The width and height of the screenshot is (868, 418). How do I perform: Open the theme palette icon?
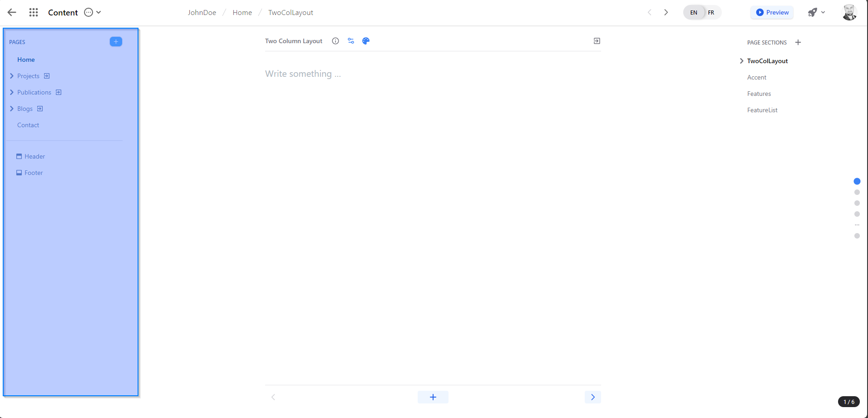(x=366, y=41)
